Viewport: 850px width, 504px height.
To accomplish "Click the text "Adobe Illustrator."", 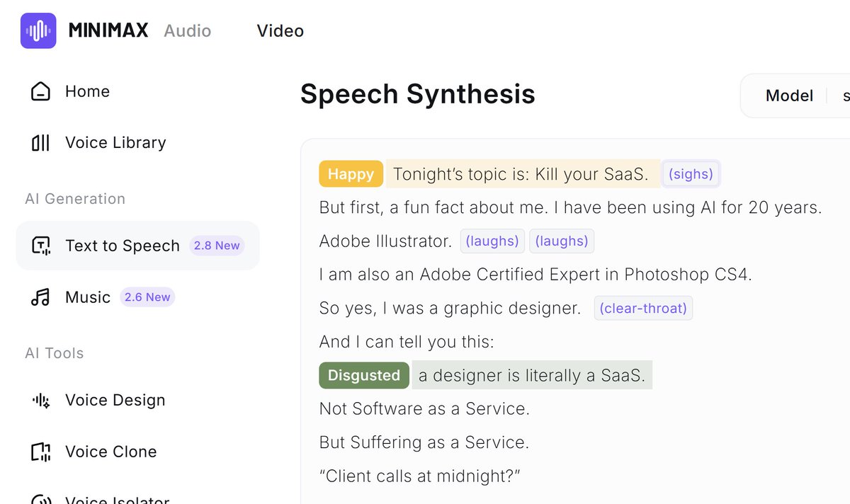I will (385, 241).
